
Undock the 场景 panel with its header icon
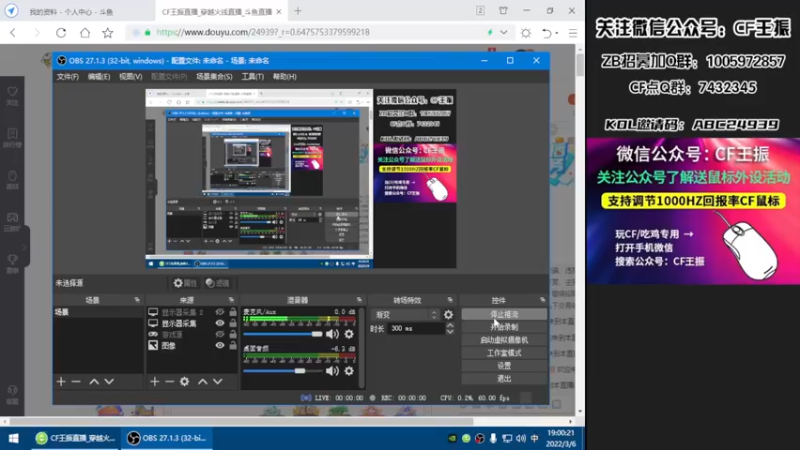137,300
